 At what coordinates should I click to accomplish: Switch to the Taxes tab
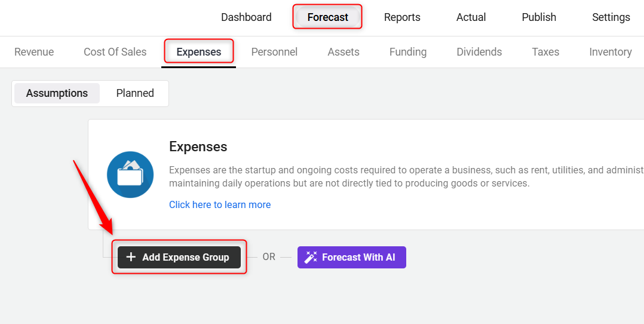545,52
